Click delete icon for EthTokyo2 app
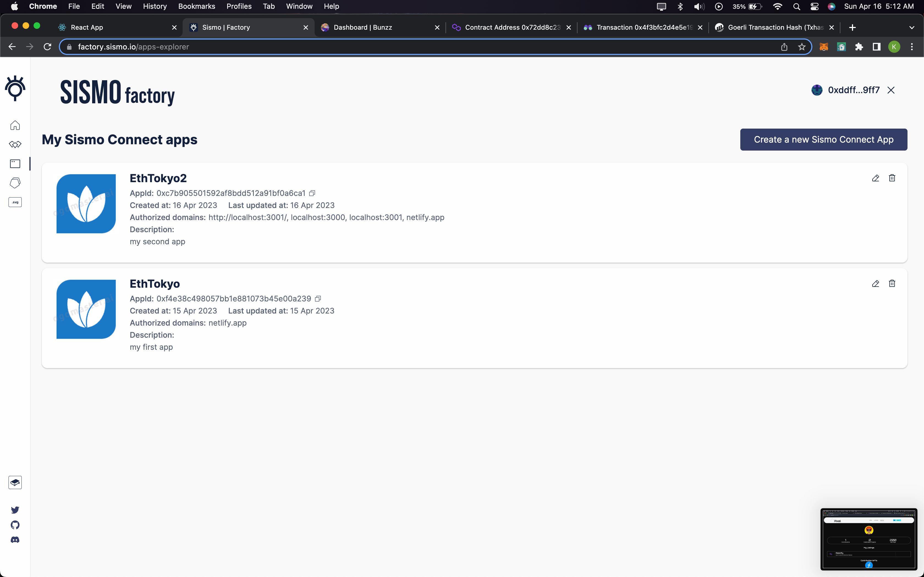This screenshot has width=924, height=577. coord(892,177)
